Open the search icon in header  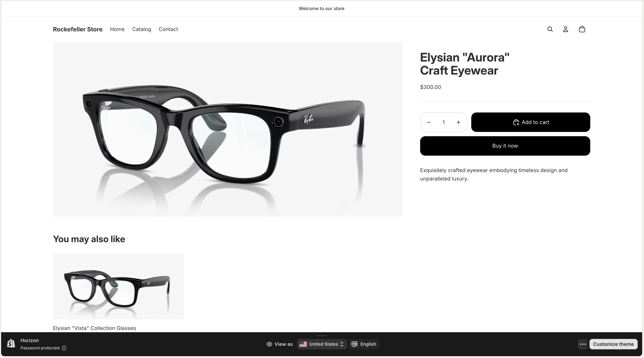[550, 29]
